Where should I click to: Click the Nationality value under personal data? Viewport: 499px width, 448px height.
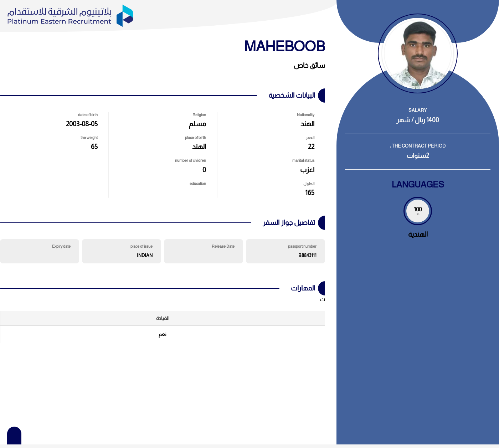pos(307,124)
